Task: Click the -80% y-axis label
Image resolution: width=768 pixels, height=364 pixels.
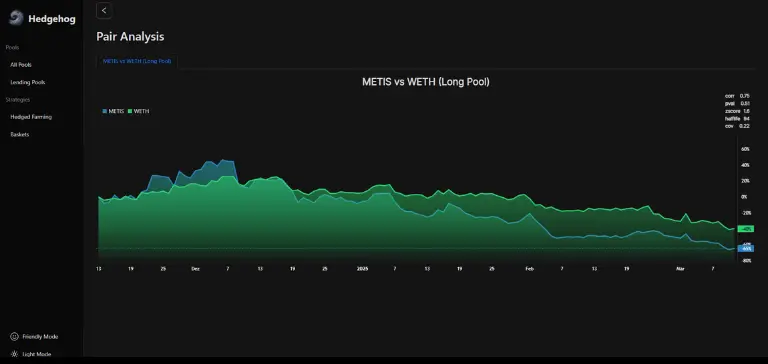Action: [746, 261]
